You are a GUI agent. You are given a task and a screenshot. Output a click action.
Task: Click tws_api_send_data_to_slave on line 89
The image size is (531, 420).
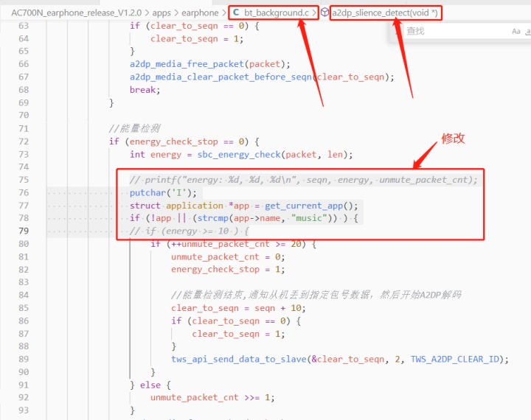click(x=239, y=359)
